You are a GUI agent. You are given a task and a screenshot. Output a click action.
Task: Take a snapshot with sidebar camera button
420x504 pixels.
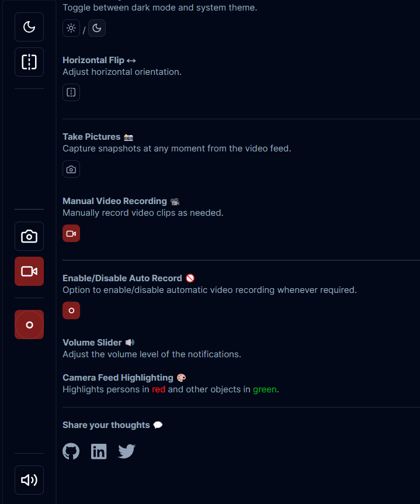pos(29,236)
